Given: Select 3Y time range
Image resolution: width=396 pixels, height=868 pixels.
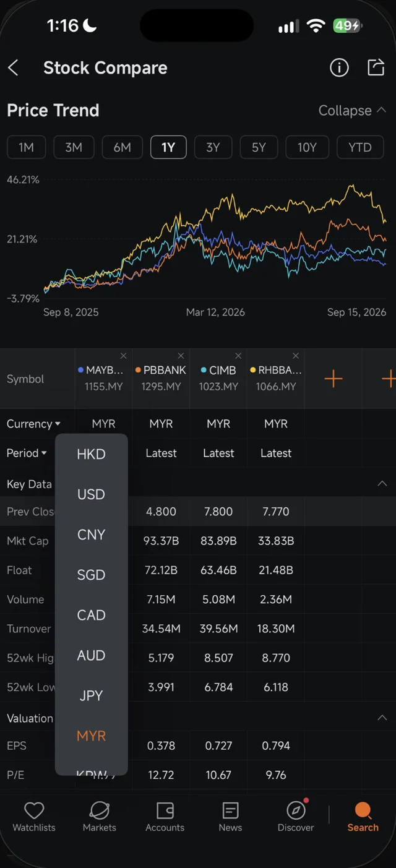Looking at the screenshot, I should tap(213, 147).
